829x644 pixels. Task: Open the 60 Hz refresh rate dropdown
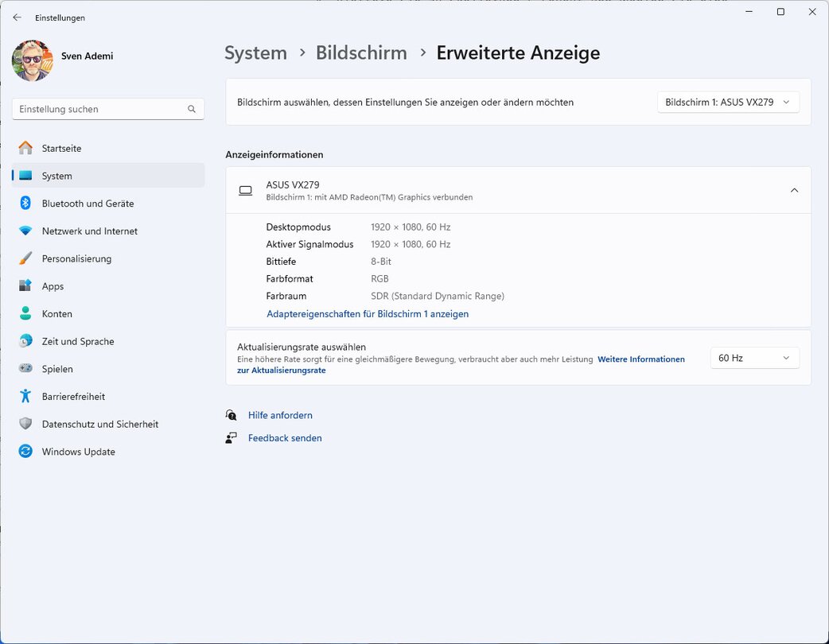tap(753, 358)
